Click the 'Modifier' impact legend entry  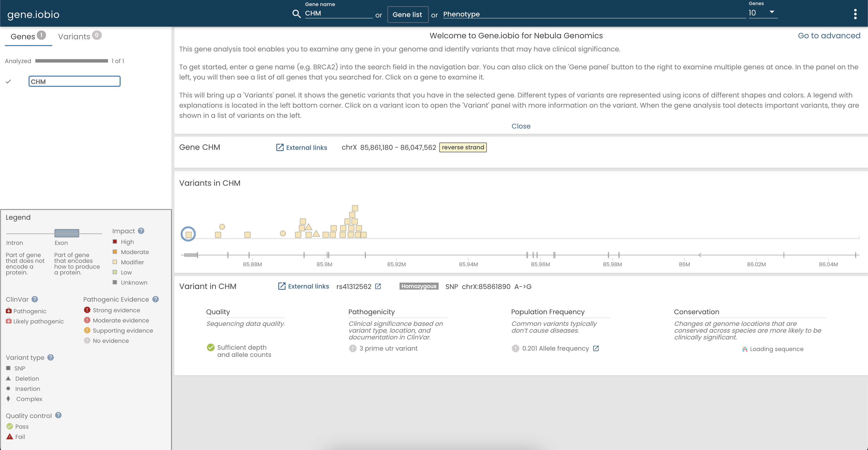[128, 262]
